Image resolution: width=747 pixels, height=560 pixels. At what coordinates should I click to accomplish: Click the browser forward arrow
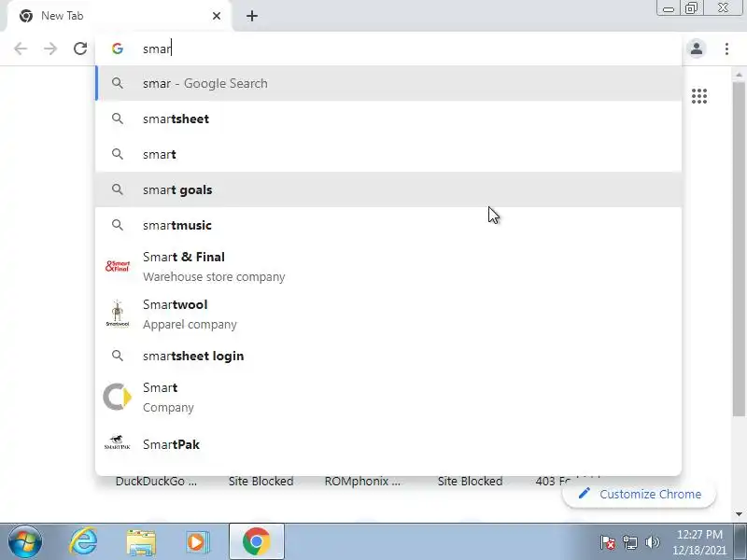50,49
